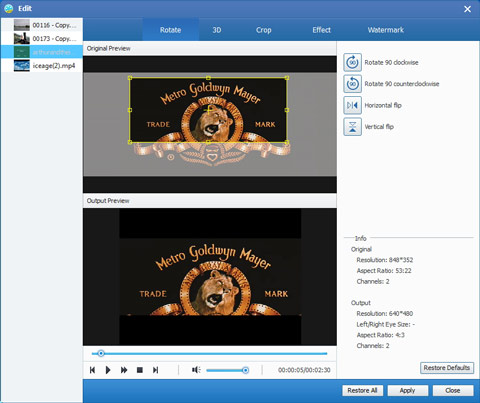Click the Restore Defaults button
Screen dimensions: 480x403
pos(447,368)
